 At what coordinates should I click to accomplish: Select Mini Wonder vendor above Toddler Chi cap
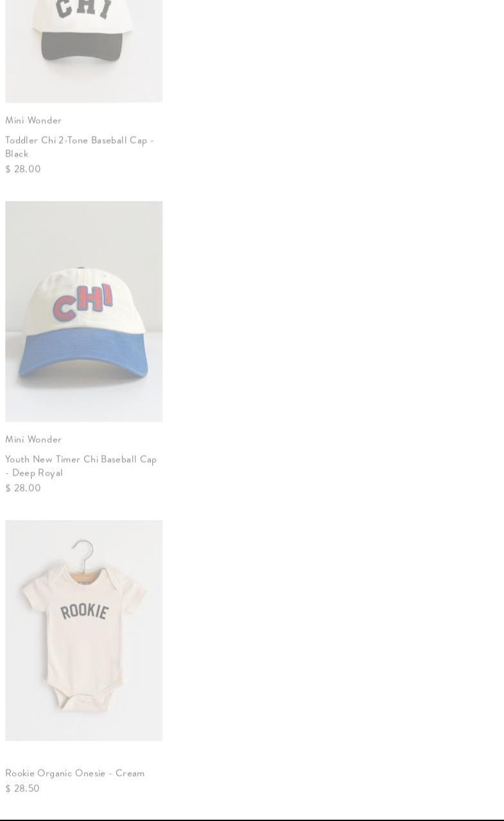point(33,120)
